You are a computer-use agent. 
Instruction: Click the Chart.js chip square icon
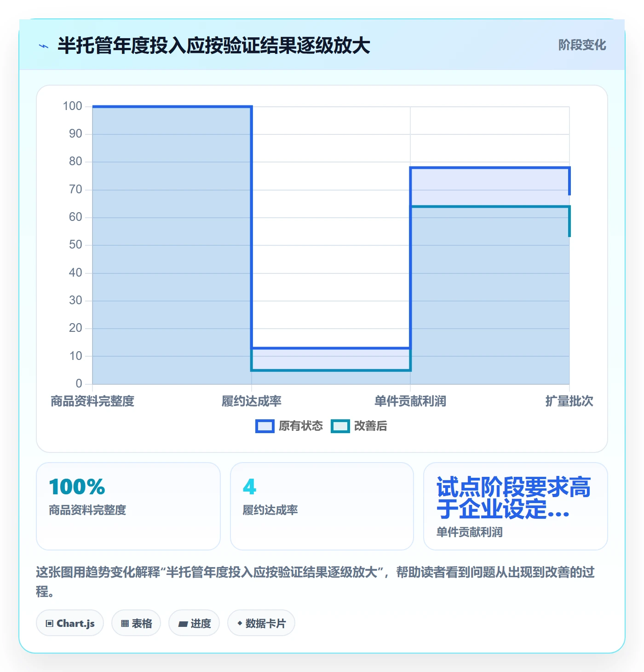(x=50, y=624)
